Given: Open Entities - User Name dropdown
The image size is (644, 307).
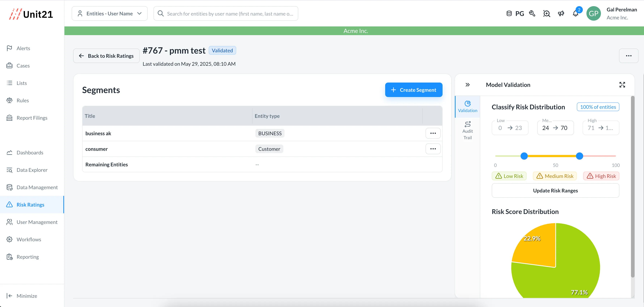Looking at the screenshot, I should [110, 14].
